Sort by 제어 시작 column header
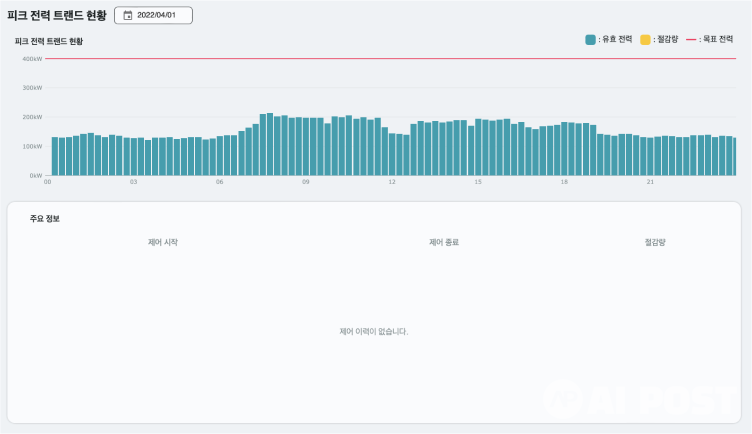Viewport: 752px width, 434px height. point(163,242)
